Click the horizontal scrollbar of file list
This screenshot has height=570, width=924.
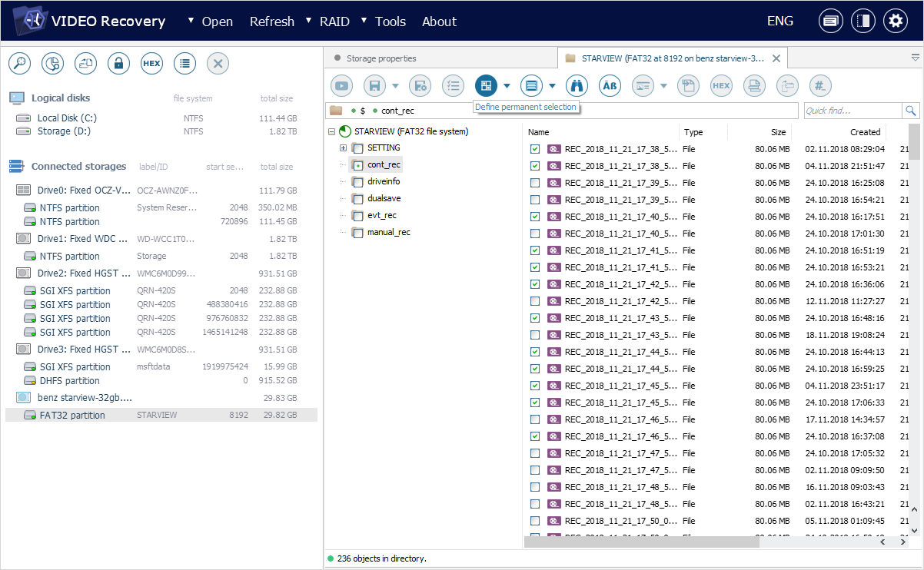(641, 542)
